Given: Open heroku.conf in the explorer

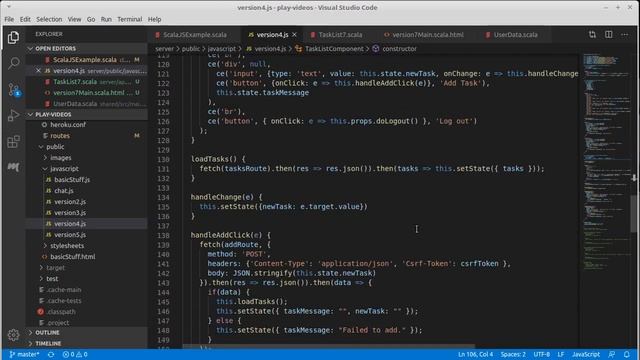Looking at the screenshot, I should (68, 125).
